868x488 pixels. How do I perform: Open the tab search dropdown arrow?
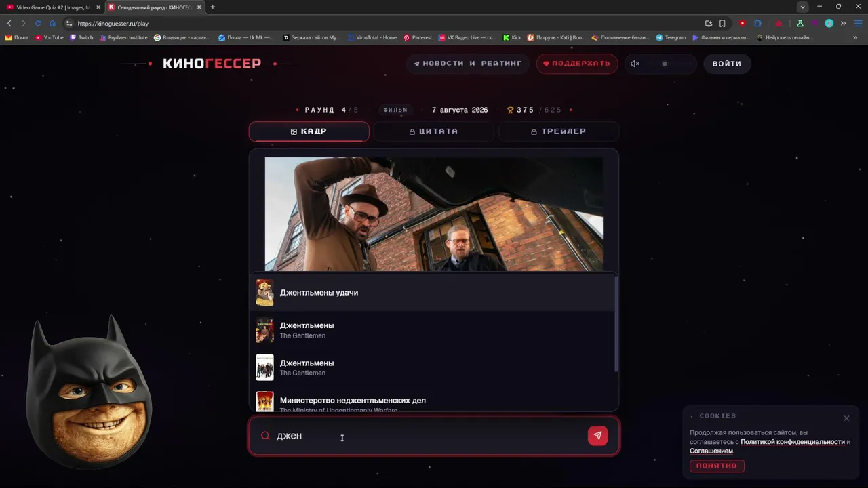(803, 7)
